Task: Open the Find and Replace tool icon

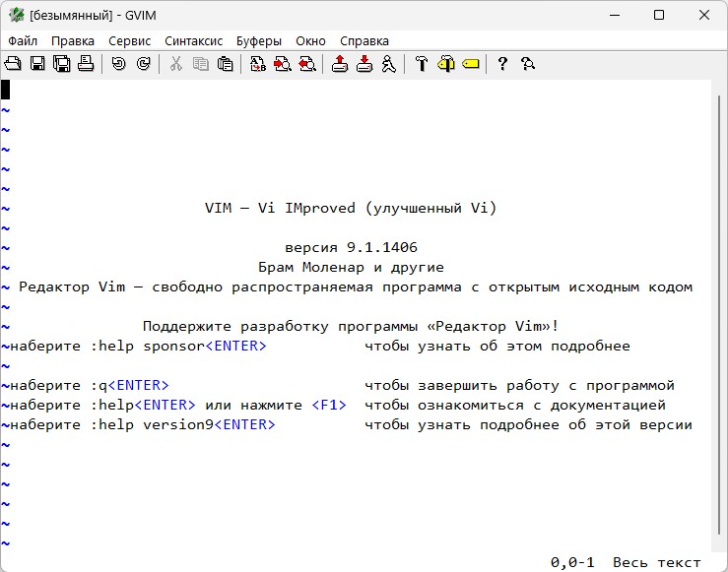Action: 258,64
